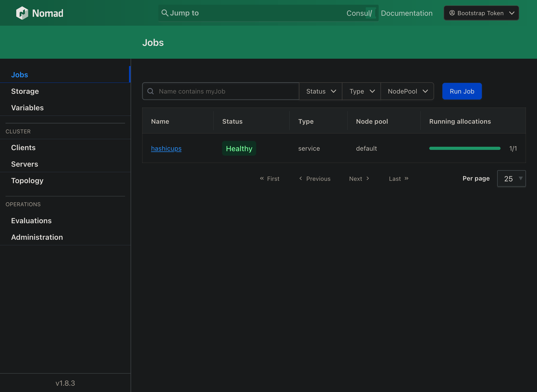This screenshot has height=392, width=537.
Task: Click the left chevron next to Previous
Action: 300,178
